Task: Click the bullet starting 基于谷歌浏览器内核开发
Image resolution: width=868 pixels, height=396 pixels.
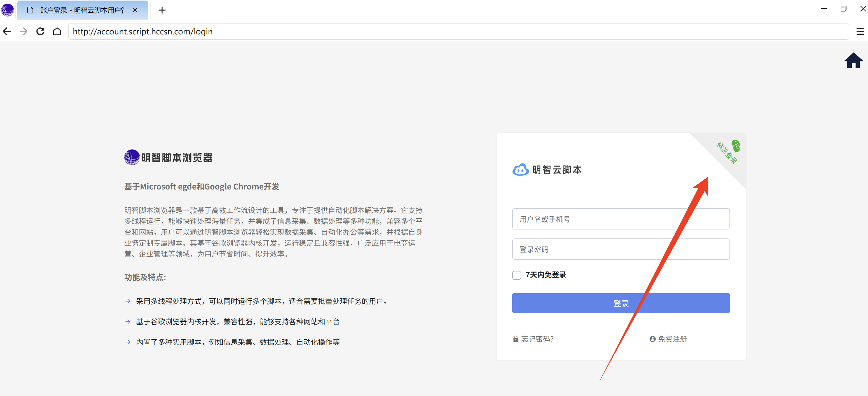Action: click(x=238, y=322)
